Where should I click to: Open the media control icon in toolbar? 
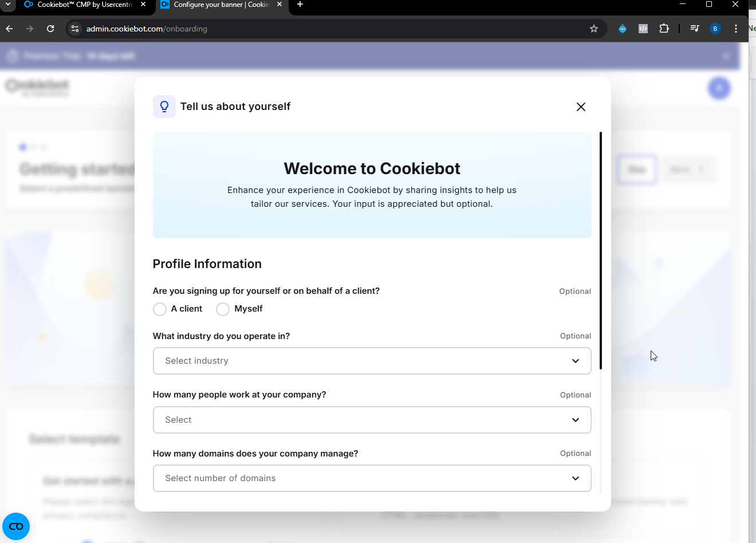[695, 29]
